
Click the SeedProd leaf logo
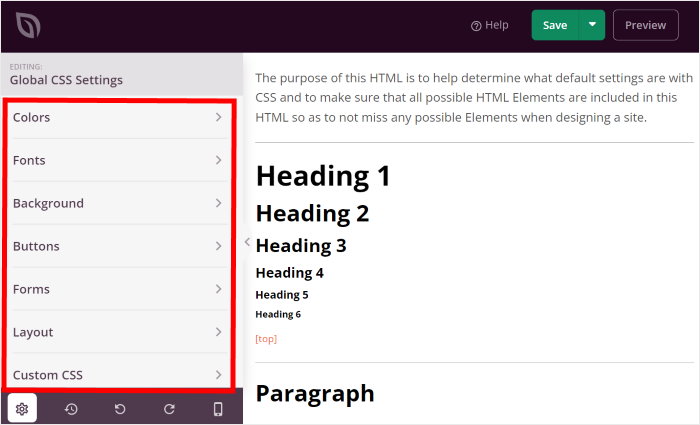[x=28, y=26]
